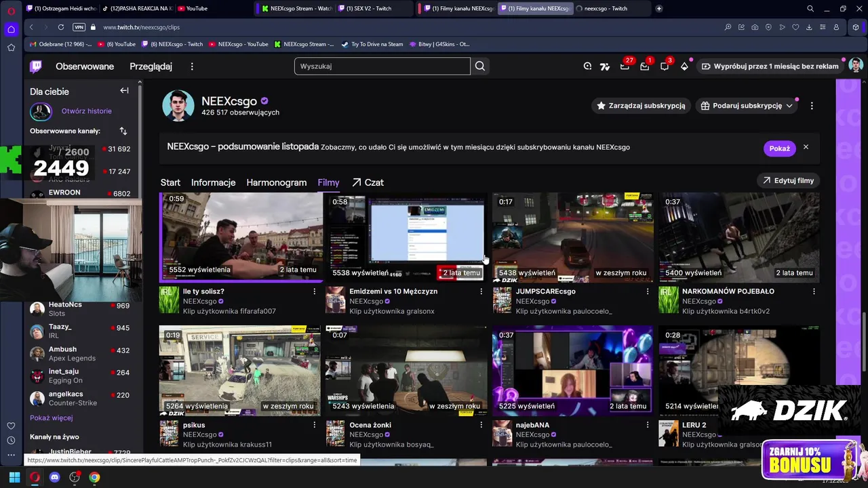
Task: Open more options next to Przeglądaj
Action: pos(192,66)
